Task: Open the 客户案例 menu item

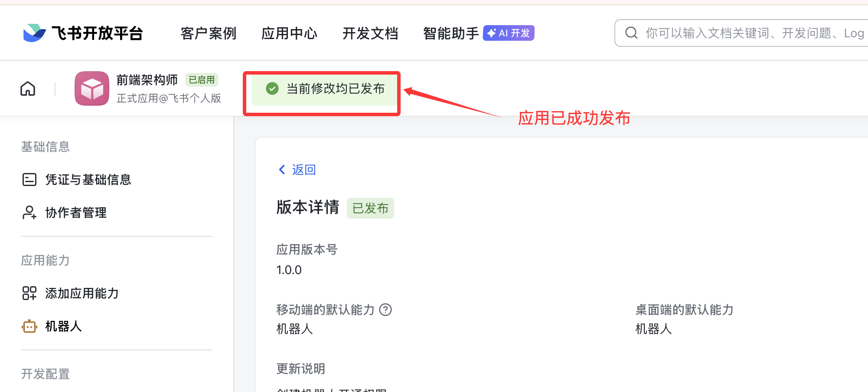Action: point(208,33)
